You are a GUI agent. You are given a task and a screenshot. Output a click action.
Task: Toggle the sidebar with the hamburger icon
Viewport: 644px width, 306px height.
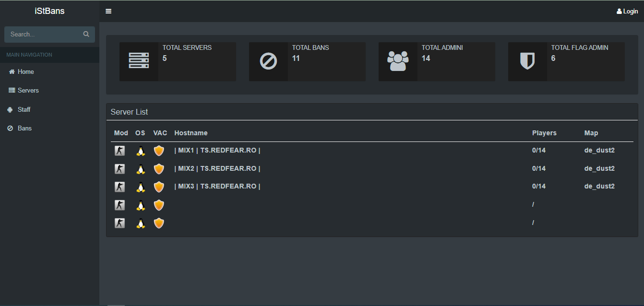(108, 11)
